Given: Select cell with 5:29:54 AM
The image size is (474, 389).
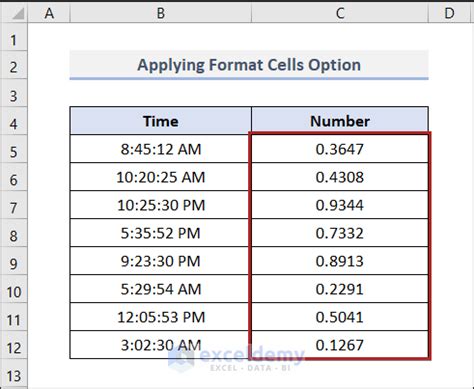Looking at the screenshot, I should 161,289.
